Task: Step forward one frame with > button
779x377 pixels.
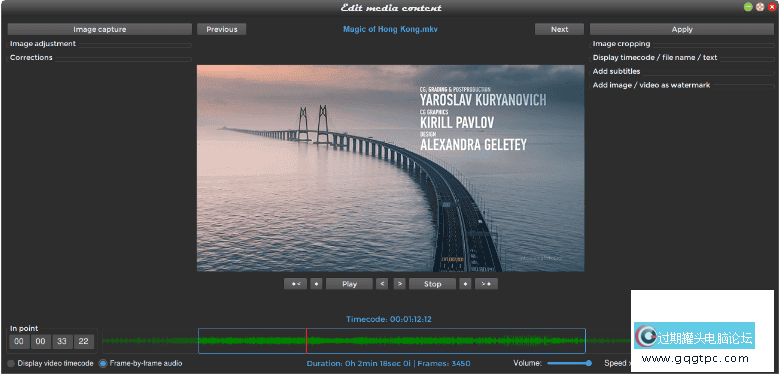Action: (x=399, y=284)
